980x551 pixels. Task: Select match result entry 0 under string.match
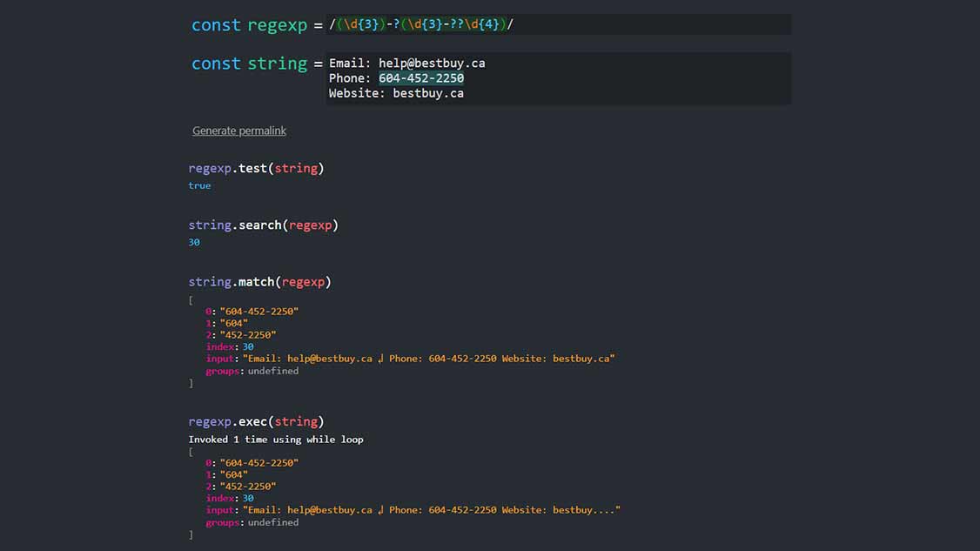click(258, 311)
